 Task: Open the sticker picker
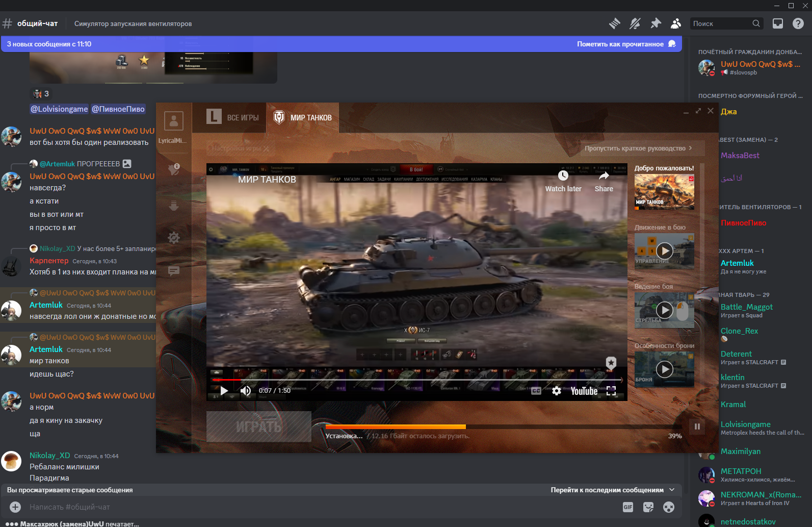coord(648,507)
